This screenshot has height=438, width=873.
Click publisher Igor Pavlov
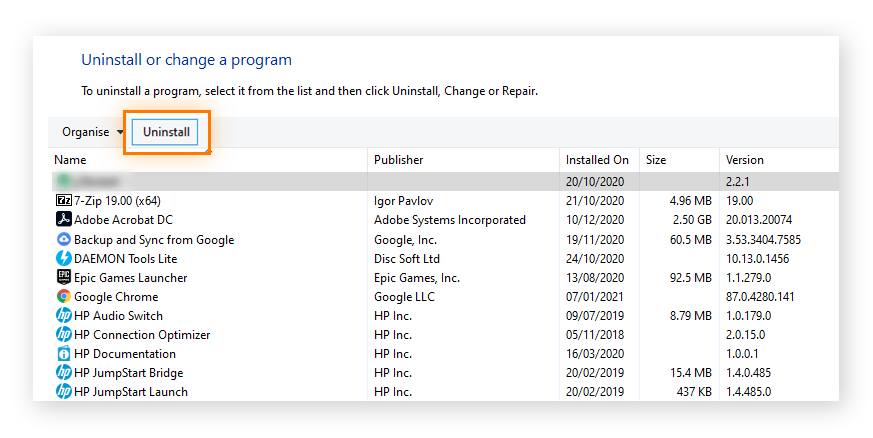404,201
